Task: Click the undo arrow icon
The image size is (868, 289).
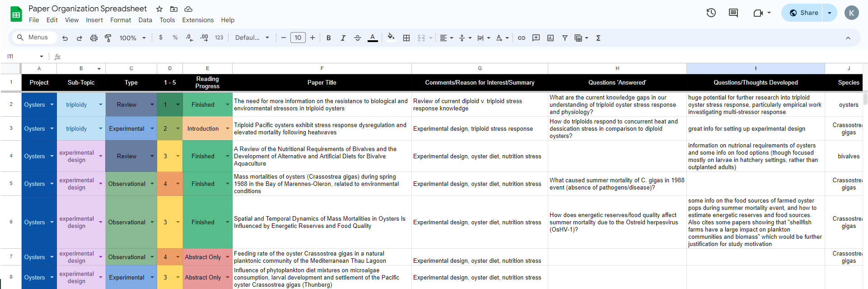Action: (65, 38)
